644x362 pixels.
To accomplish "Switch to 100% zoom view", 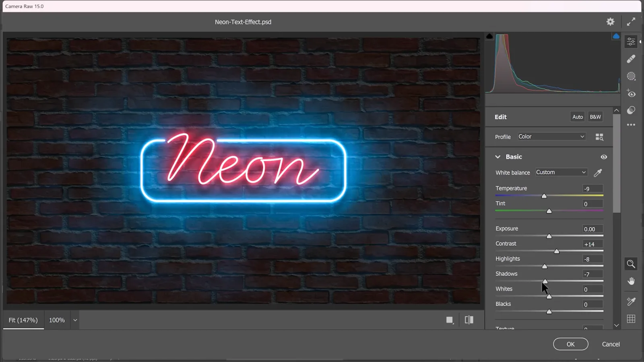I will pyautogui.click(x=57, y=320).
